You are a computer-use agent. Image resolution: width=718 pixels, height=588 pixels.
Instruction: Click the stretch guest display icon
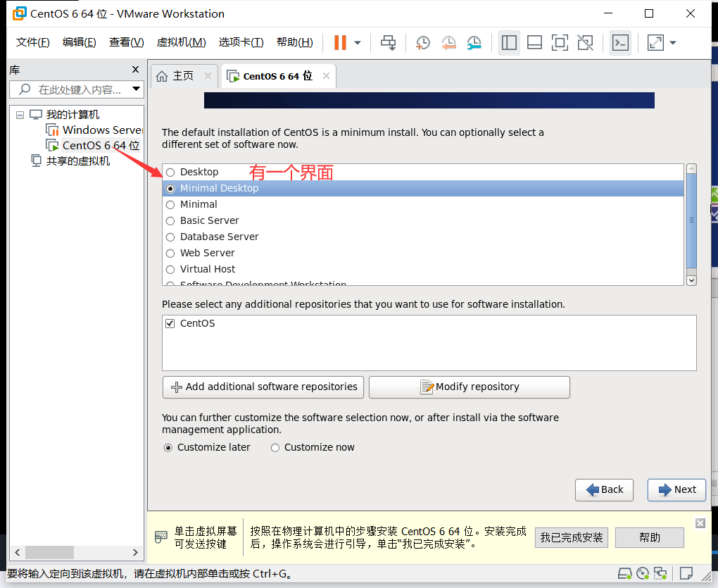point(655,42)
